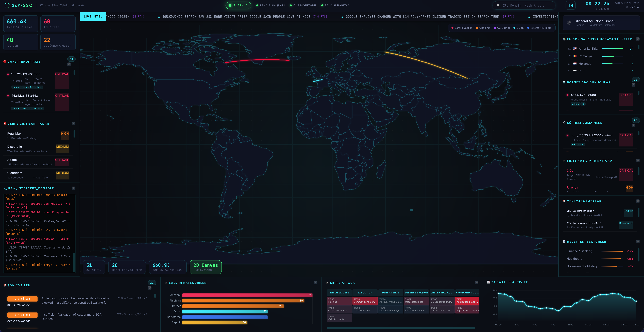Toggle İstismar (Exploit) legend filter
Screen dimensions: 644x332
(539, 28)
